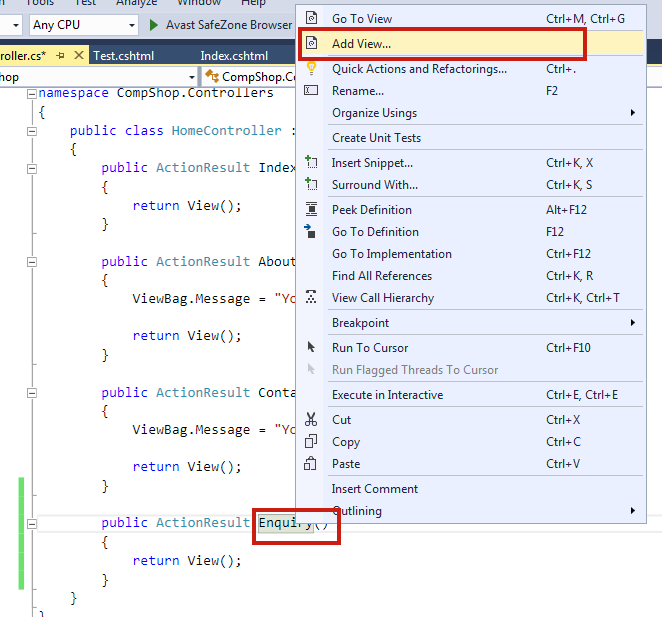Click the View Call Hierarchy icon
The height and width of the screenshot is (617, 662).
pyautogui.click(x=311, y=297)
